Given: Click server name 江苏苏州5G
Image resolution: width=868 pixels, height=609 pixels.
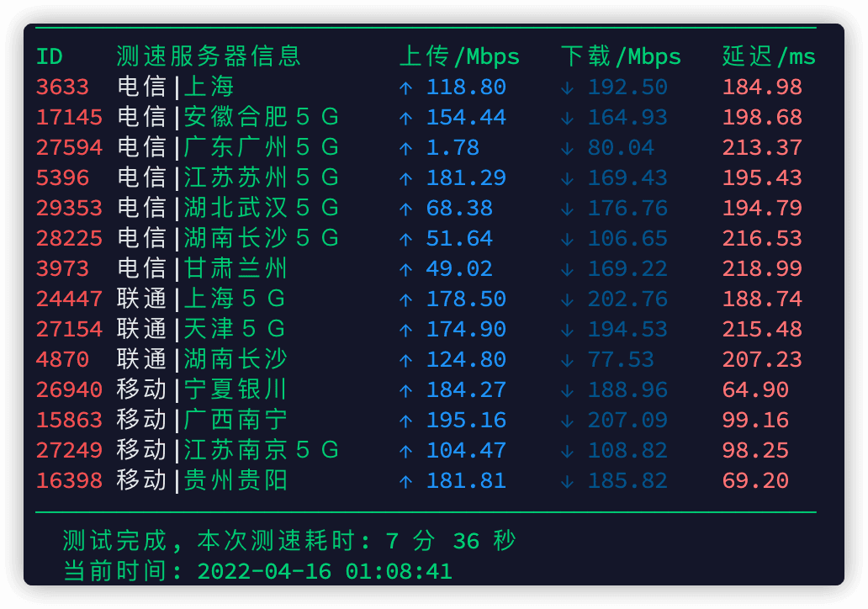Looking at the screenshot, I should [x=261, y=177].
